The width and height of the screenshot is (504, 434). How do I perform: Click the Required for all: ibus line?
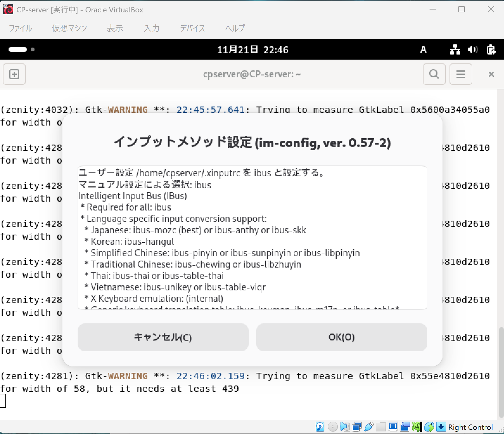pos(126,207)
